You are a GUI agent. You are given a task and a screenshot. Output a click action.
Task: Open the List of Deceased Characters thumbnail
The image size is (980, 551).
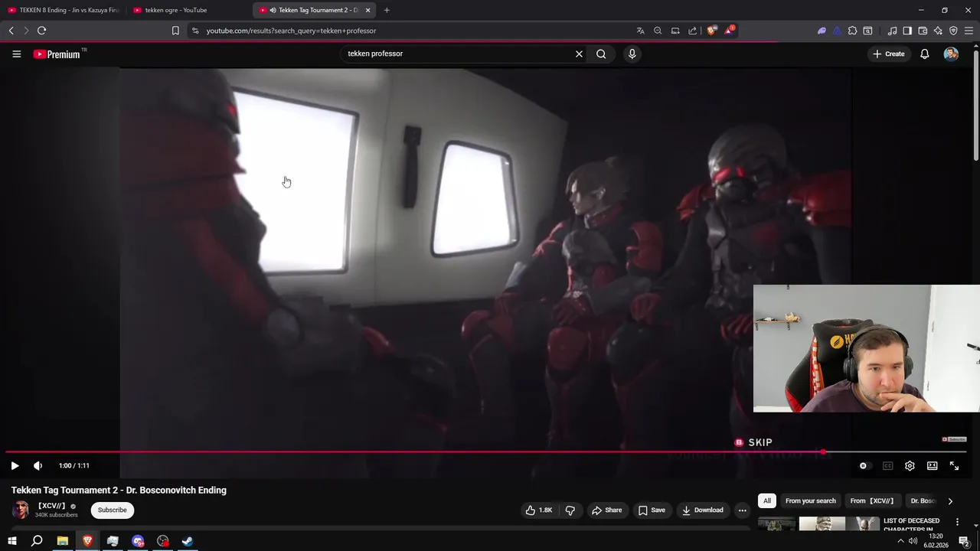tap(818, 524)
